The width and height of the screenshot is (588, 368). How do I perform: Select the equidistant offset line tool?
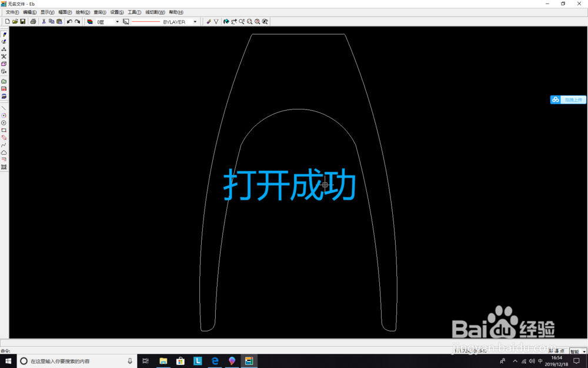coord(4,160)
